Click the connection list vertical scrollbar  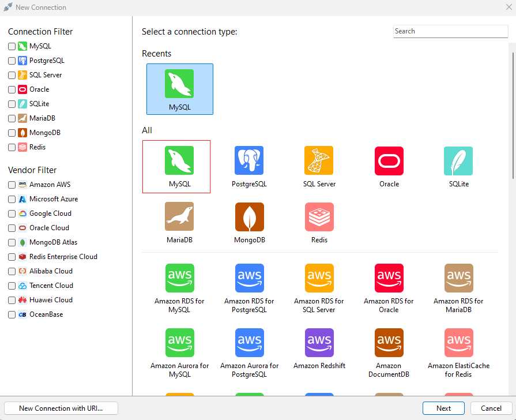coord(513,115)
